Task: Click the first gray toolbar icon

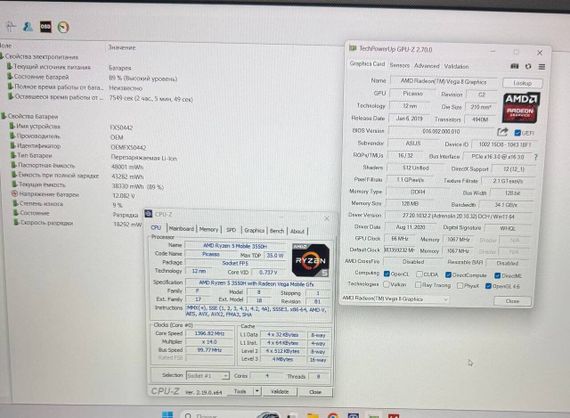Action: [x=11, y=26]
